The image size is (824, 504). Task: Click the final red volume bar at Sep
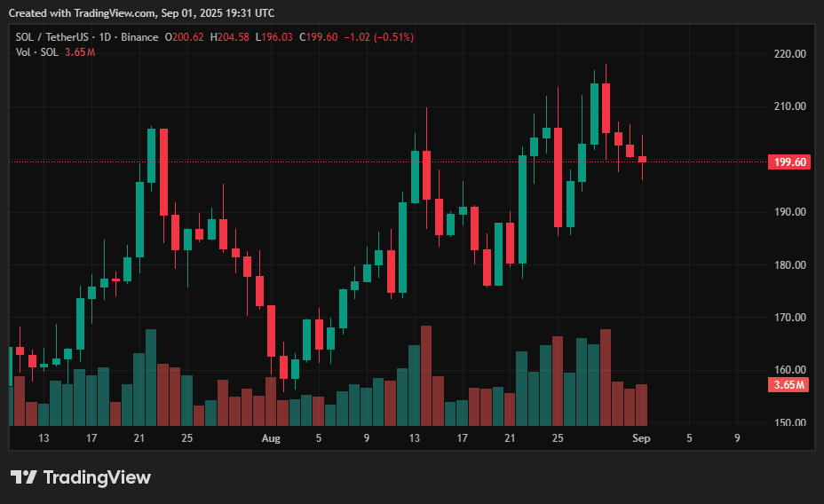point(642,405)
